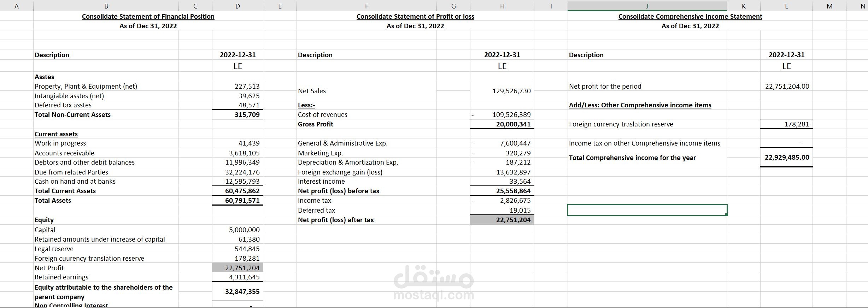Select Cost of revenues value 109,526,389

(x=511, y=114)
